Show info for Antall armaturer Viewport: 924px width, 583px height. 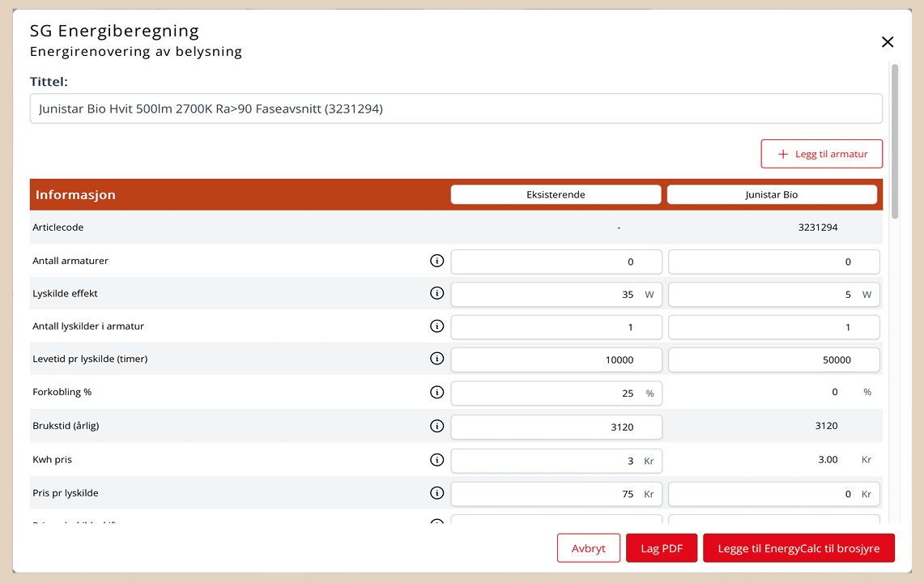[436, 261]
